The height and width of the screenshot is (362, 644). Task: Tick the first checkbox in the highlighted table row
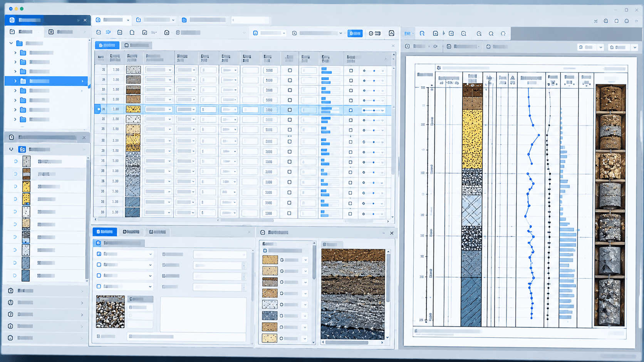290,110
